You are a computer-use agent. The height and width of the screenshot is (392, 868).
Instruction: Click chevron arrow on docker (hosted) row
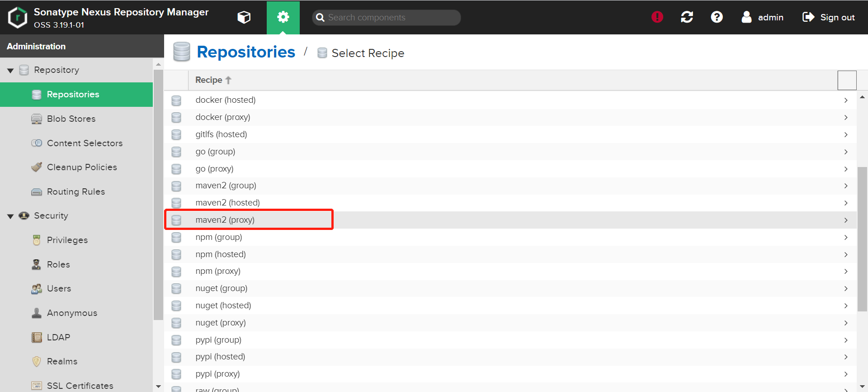click(x=846, y=100)
